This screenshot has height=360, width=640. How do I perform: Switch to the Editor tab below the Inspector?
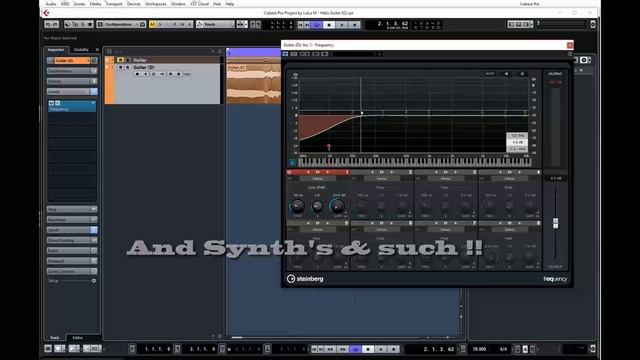click(x=78, y=338)
